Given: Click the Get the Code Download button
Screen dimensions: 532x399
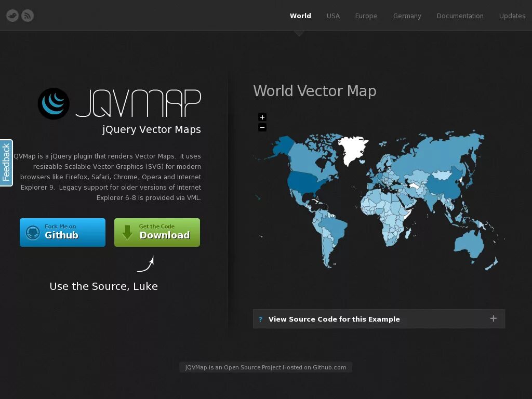Looking at the screenshot, I should 157,232.
